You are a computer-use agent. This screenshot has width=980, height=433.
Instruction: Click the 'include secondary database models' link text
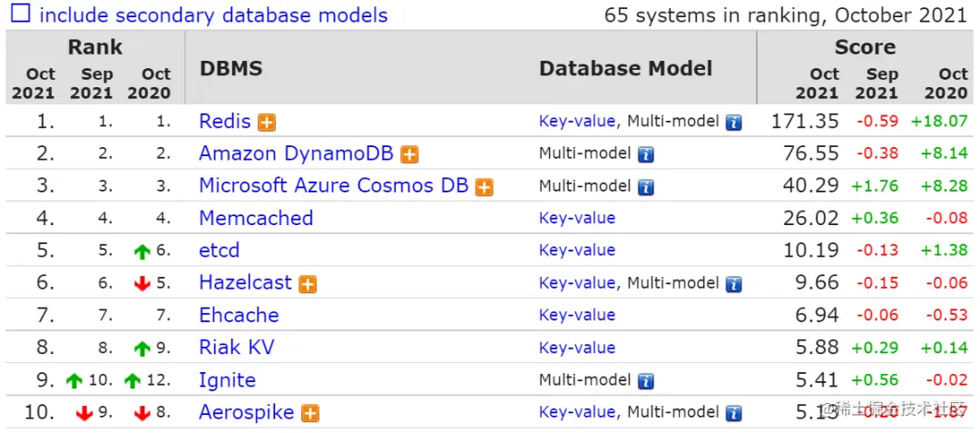(x=213, y=15)
